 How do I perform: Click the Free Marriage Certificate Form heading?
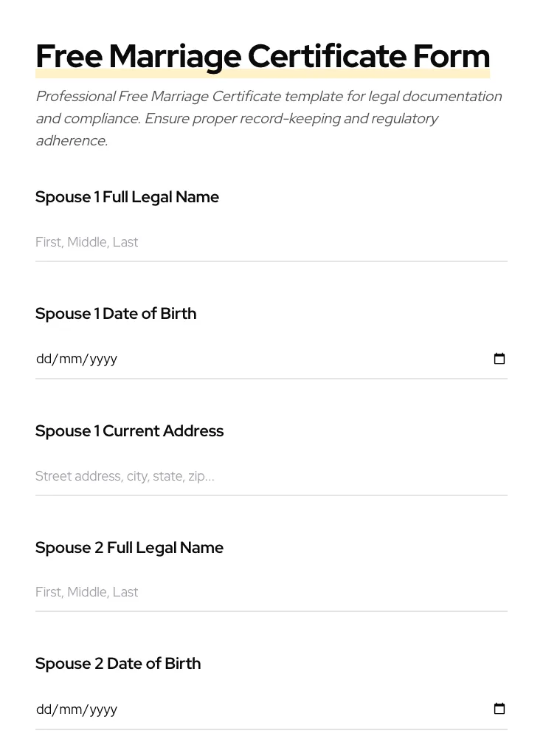263,55
